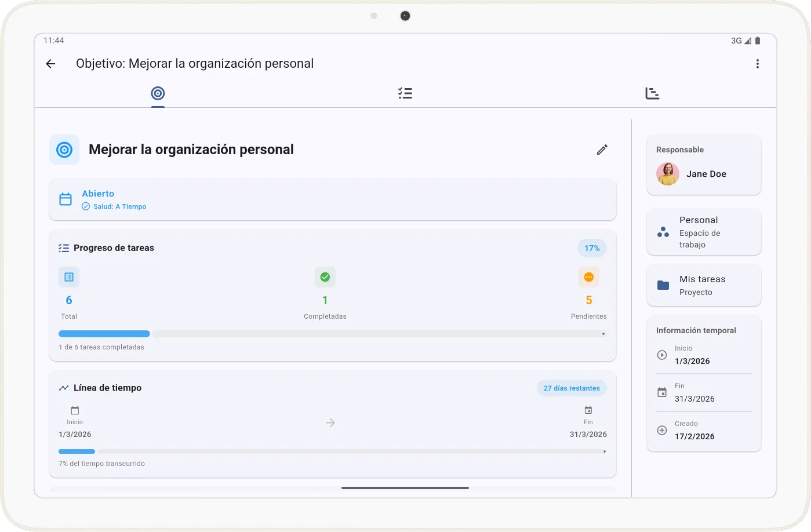The image size is (811, 532).
Task: Click the orange icon above Pendientes
Action: (588, 277)
